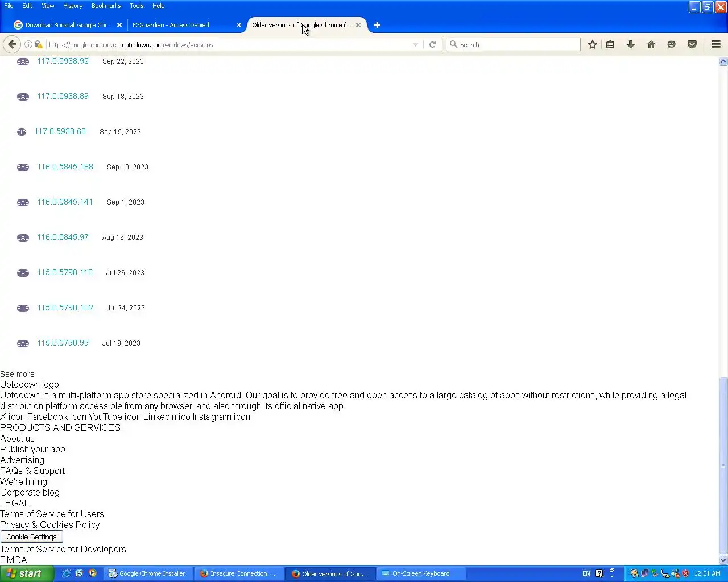
Task: Click See more to load older versions
Action: [17, 374]
